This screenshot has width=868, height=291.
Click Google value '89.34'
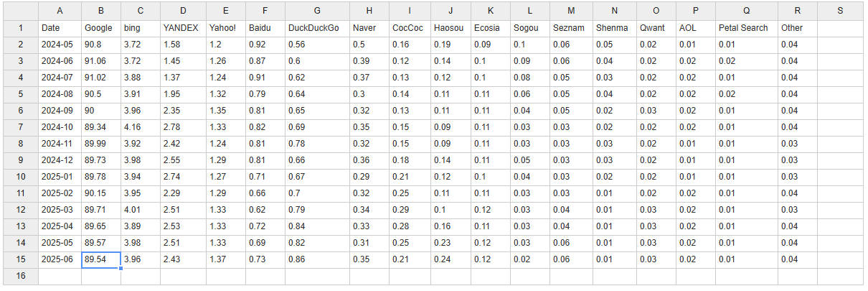[x=100, y=127]
